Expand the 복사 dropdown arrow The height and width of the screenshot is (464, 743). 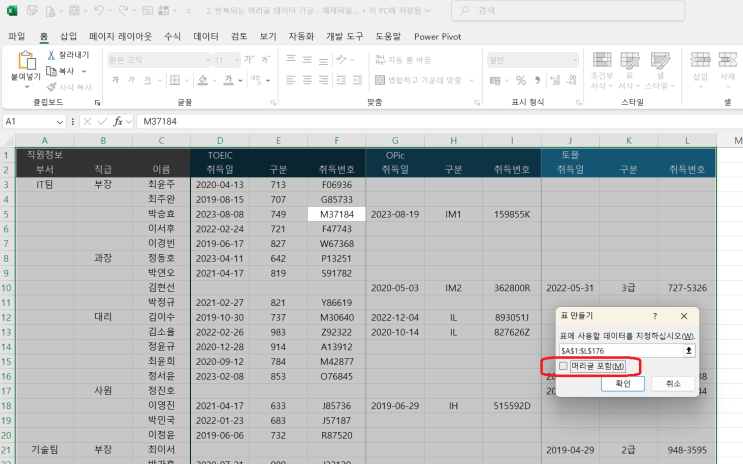click(84, 71)
